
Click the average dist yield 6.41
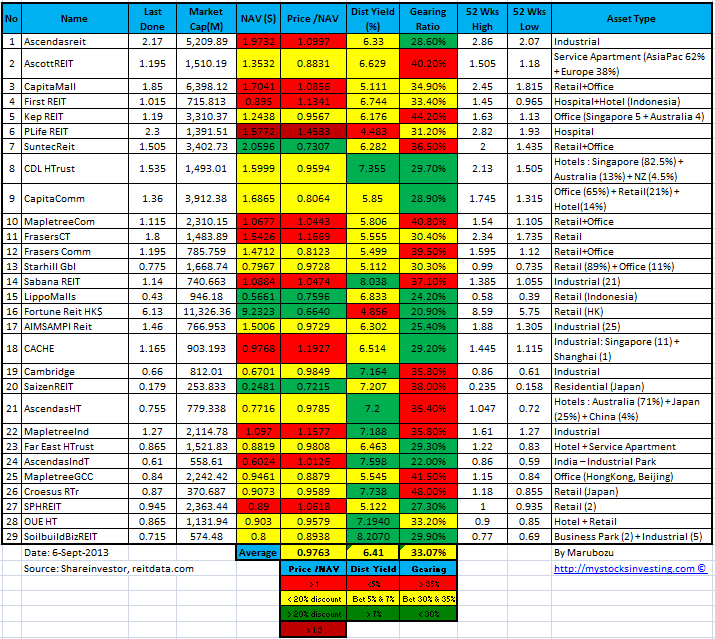point(373,553)
